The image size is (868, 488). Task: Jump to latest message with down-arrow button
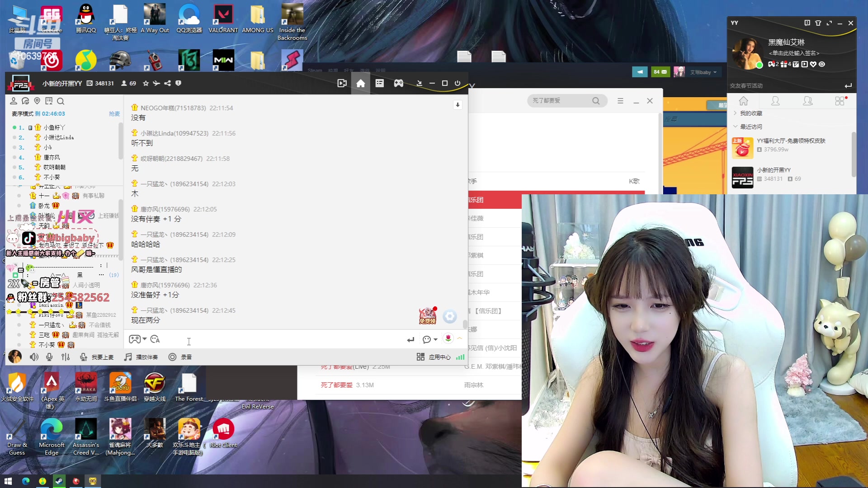click(458, 105)
